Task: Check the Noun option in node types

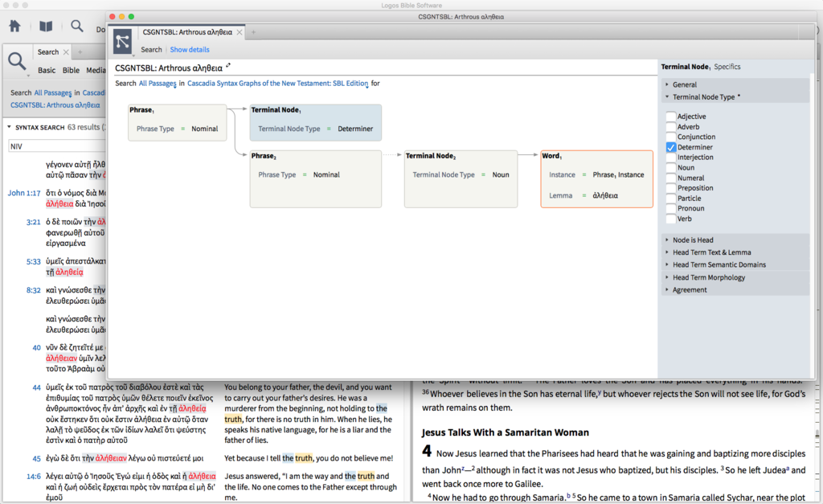Action: pos(671,167)
